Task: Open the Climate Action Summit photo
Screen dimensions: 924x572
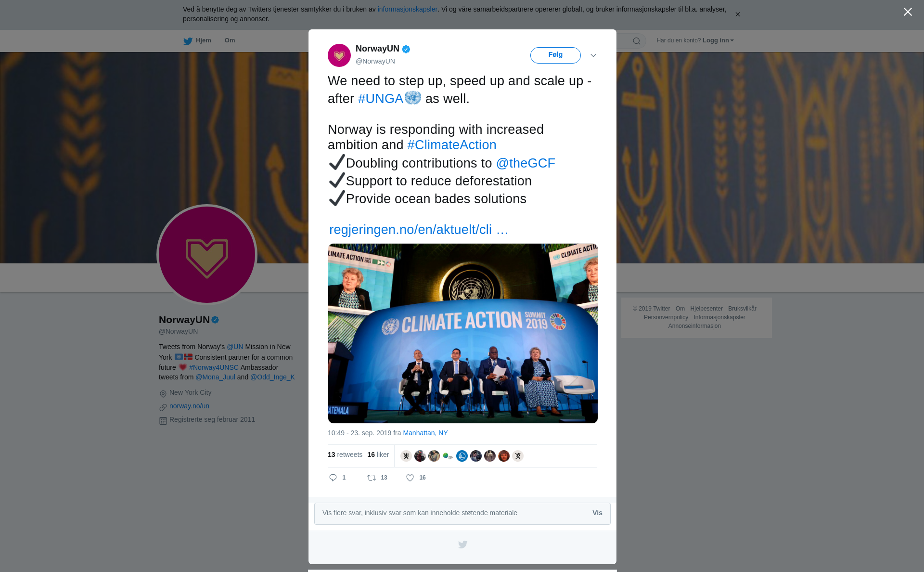Action: pyautogui.click(x=462, y=333)
